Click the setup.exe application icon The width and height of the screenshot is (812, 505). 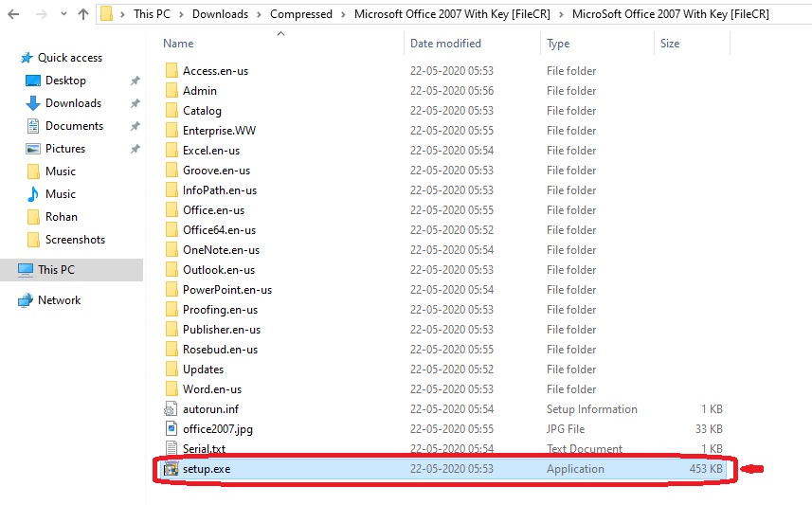[x=171, y=469]
